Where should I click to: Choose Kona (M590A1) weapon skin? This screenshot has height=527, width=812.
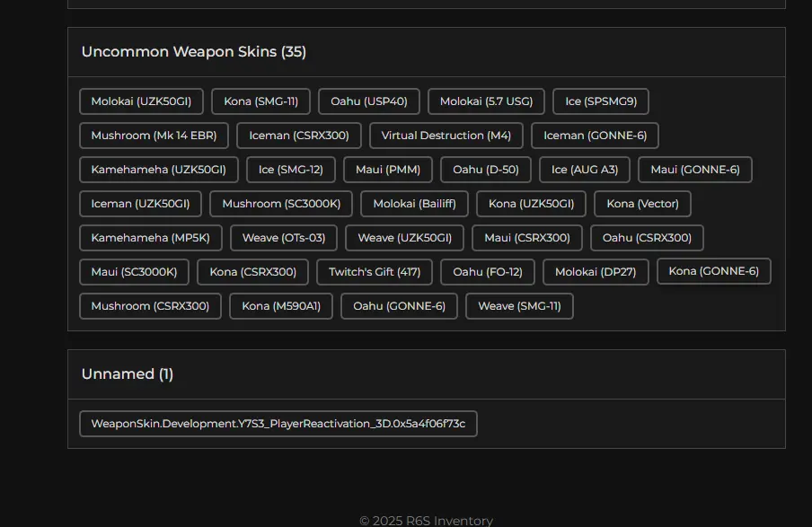[x=280, y=306]
